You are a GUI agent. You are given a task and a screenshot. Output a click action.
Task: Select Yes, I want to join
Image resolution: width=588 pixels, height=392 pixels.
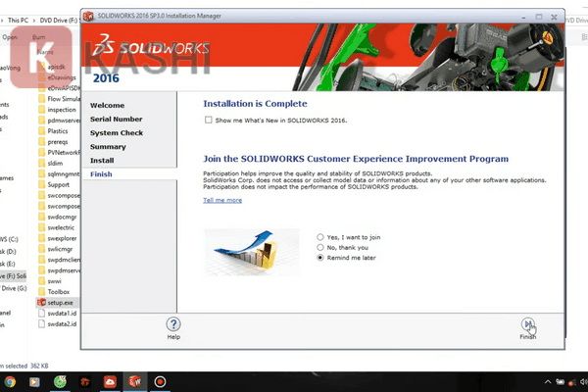point(319,237)
